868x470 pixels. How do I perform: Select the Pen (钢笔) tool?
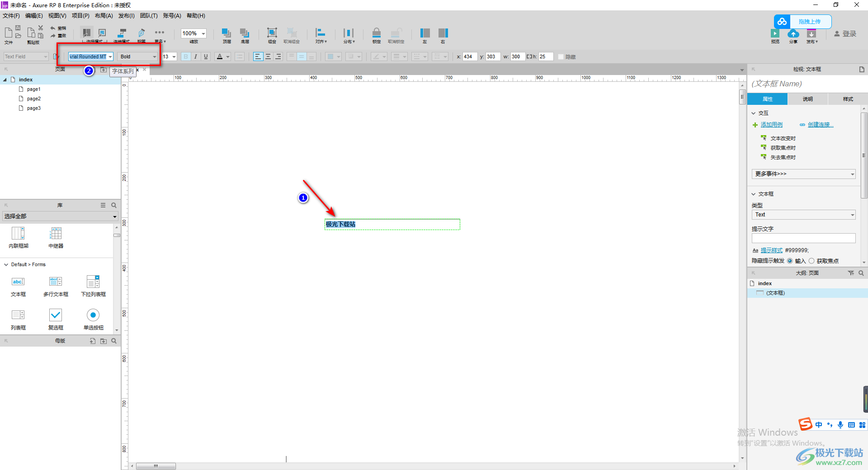click(x=142, y=33)
